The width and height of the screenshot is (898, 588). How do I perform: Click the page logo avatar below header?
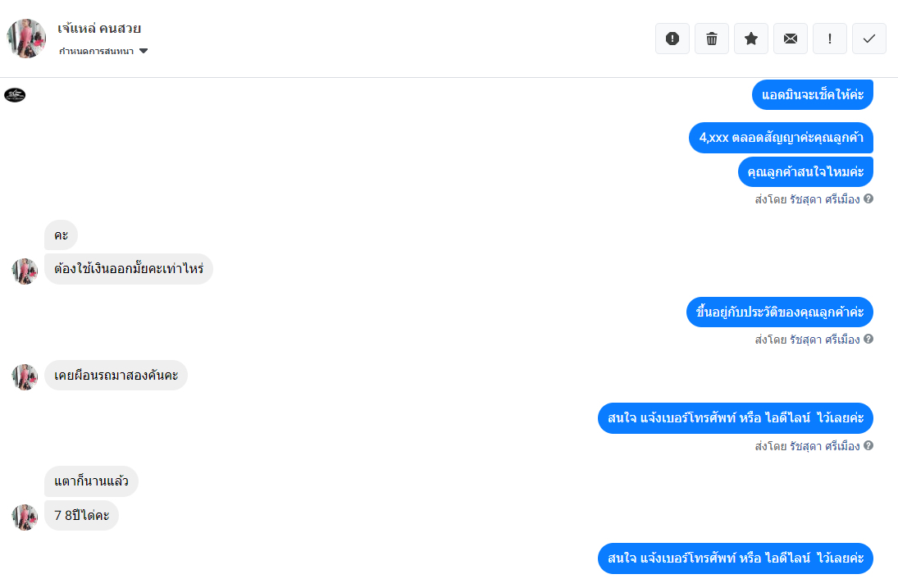coord(15,95)
